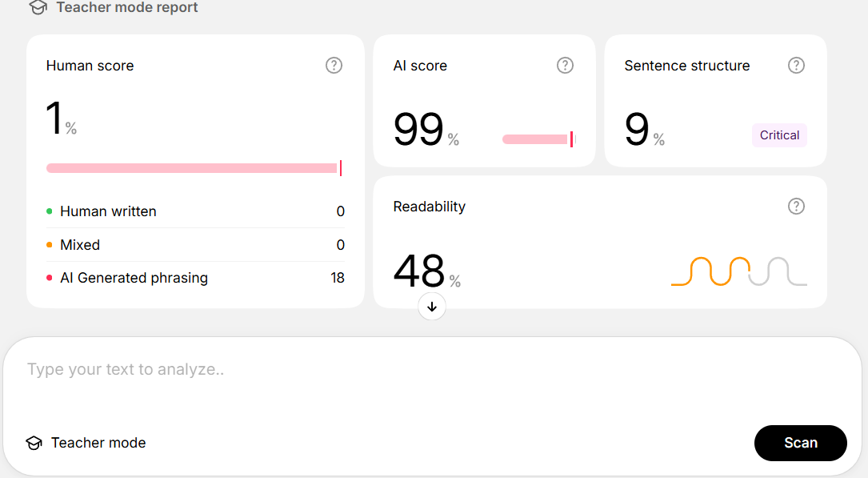
Task: Click the AI score pink progress bar
Action: tap(538, 139)
